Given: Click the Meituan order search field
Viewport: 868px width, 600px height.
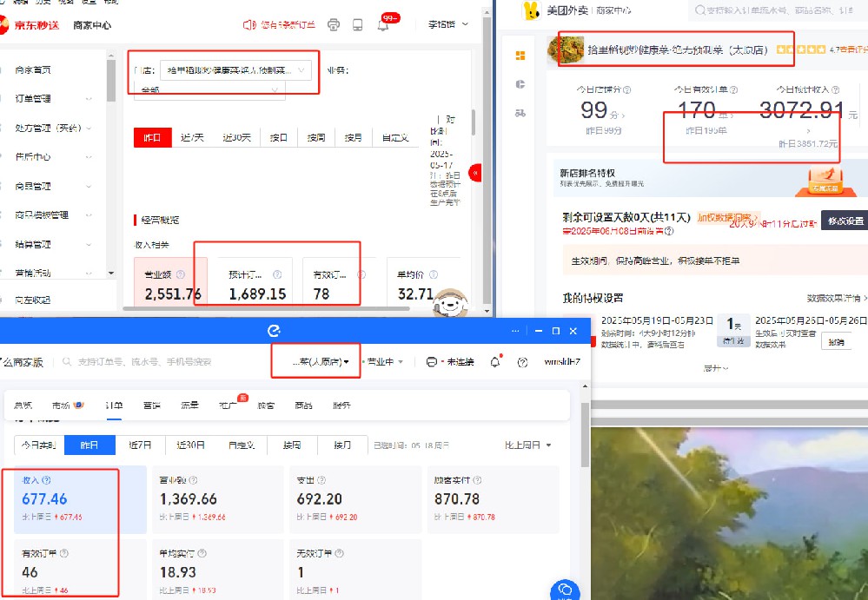Looking at the screenshot, I should point(778,10).
